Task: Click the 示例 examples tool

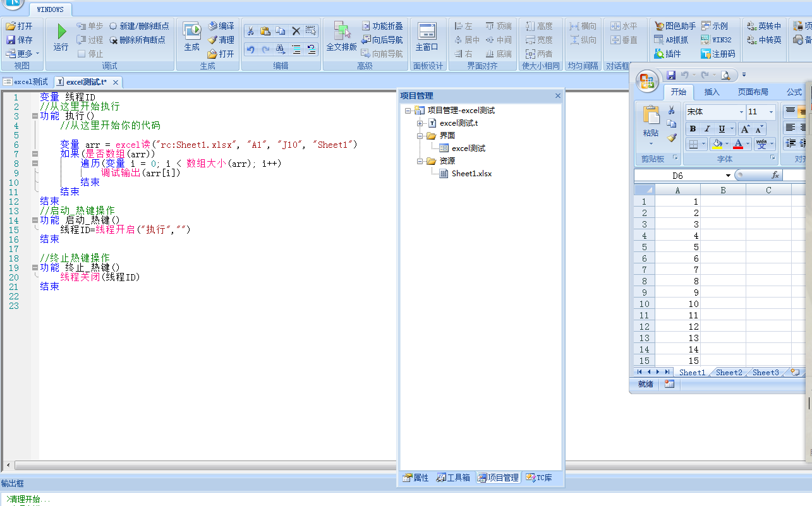Action: tap(715, 26)
